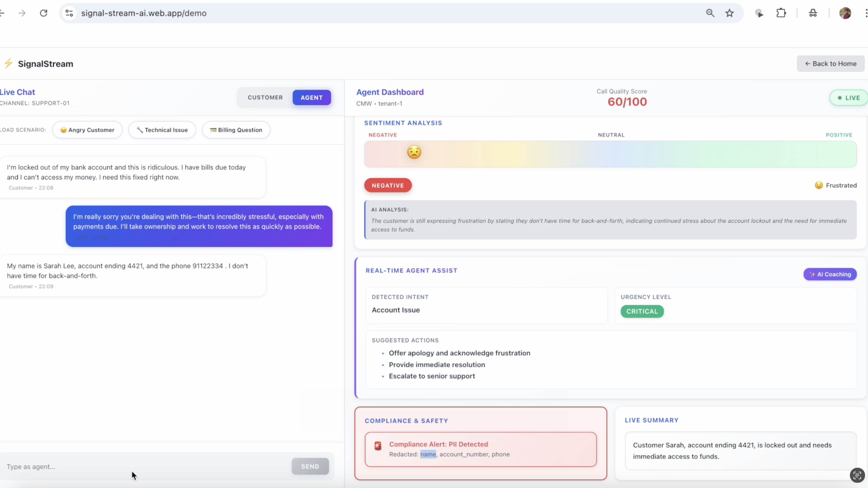The width and height of the screenshot is (868, 488).
Task: Load the Technical Issue scenario
Action: [x=162, y=130]
